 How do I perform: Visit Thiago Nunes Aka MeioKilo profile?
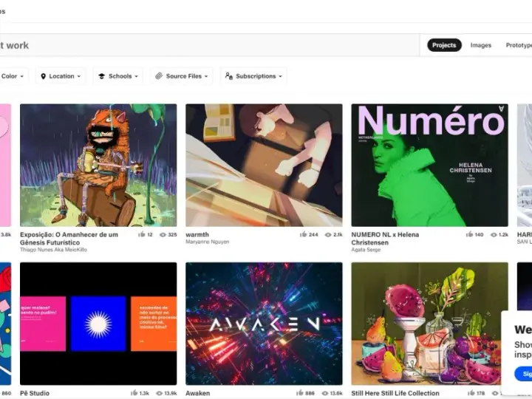pyautogui.click(x=53, y=250)
